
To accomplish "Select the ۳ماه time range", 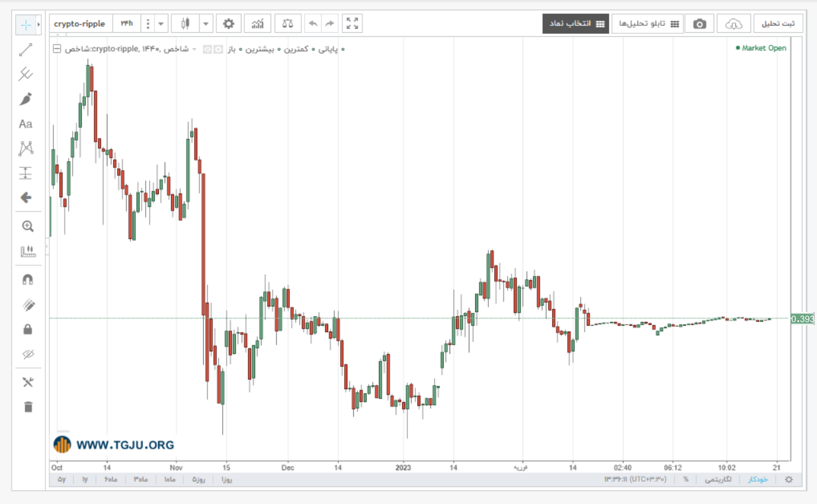I will pyautogui.click(x=141, y=479).
